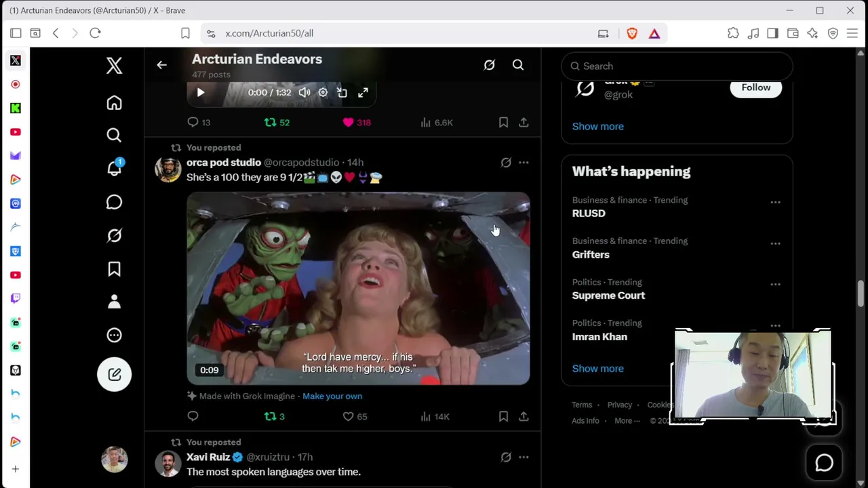Image resolution: width=868 pixels, height=488 pixels.
Task: Open the account avatar menu at bottom left
Action: click(114, 460)
